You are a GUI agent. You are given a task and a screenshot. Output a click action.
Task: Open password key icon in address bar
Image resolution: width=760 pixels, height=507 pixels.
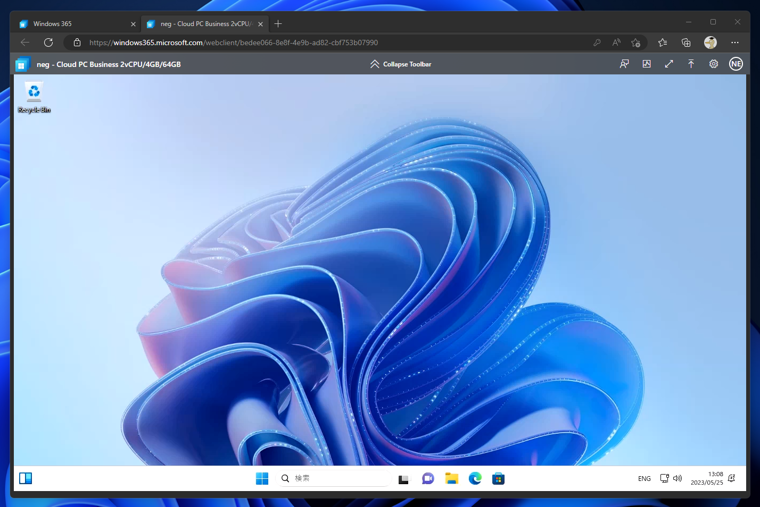coord(597,43)
